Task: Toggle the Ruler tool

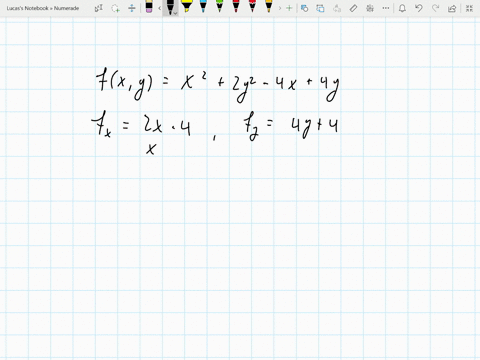Action: (353, 8)
